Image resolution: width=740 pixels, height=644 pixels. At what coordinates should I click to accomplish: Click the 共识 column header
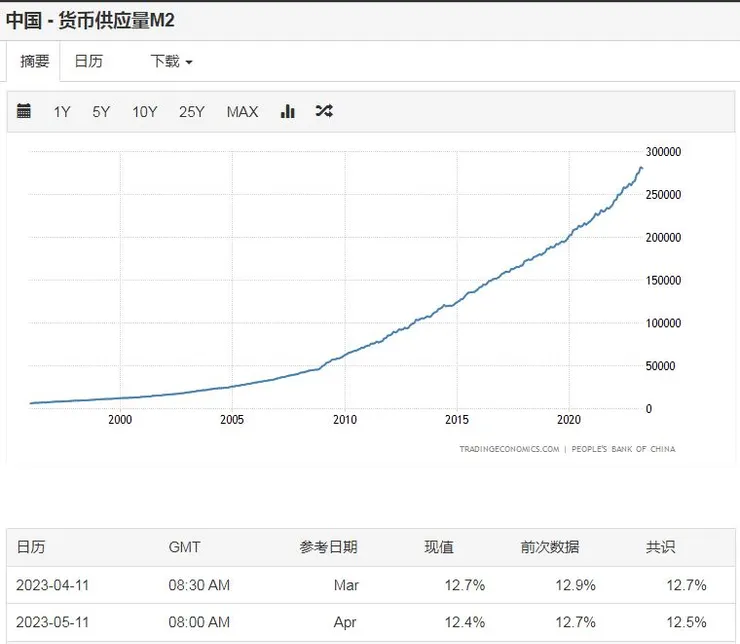click(x=660, y=547)
